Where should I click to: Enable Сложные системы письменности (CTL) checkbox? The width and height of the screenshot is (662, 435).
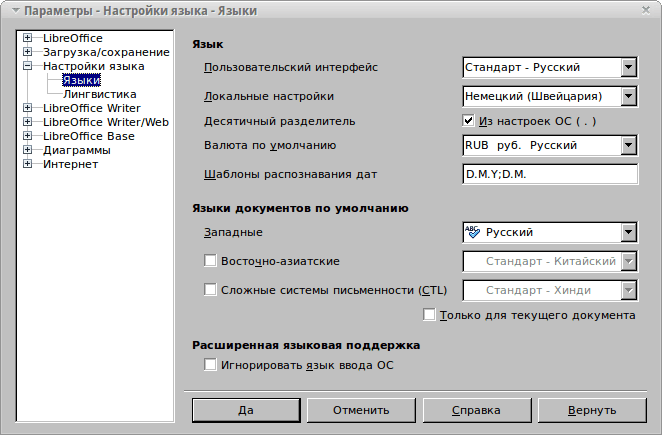coord(210,290)
